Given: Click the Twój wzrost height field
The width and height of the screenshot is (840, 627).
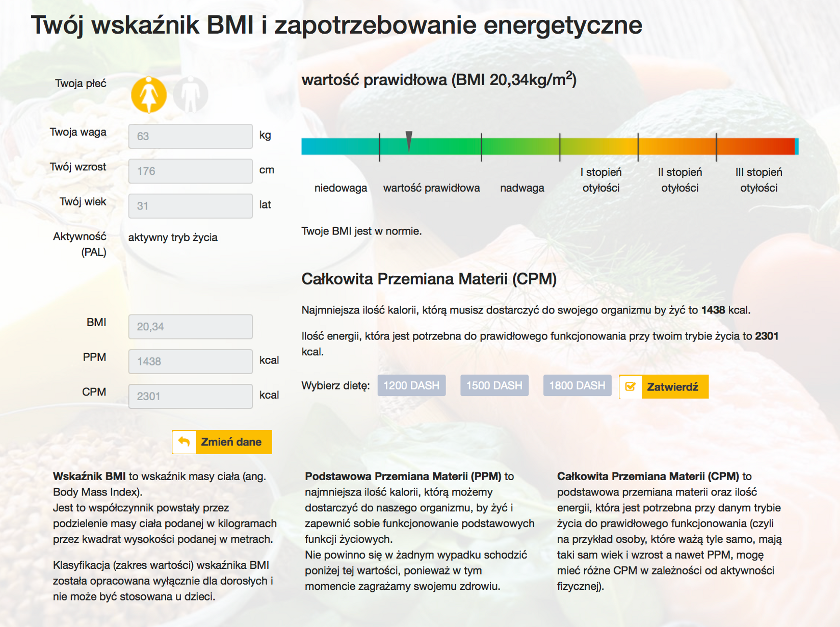Looking at the screenshot, I should point(190,171).
